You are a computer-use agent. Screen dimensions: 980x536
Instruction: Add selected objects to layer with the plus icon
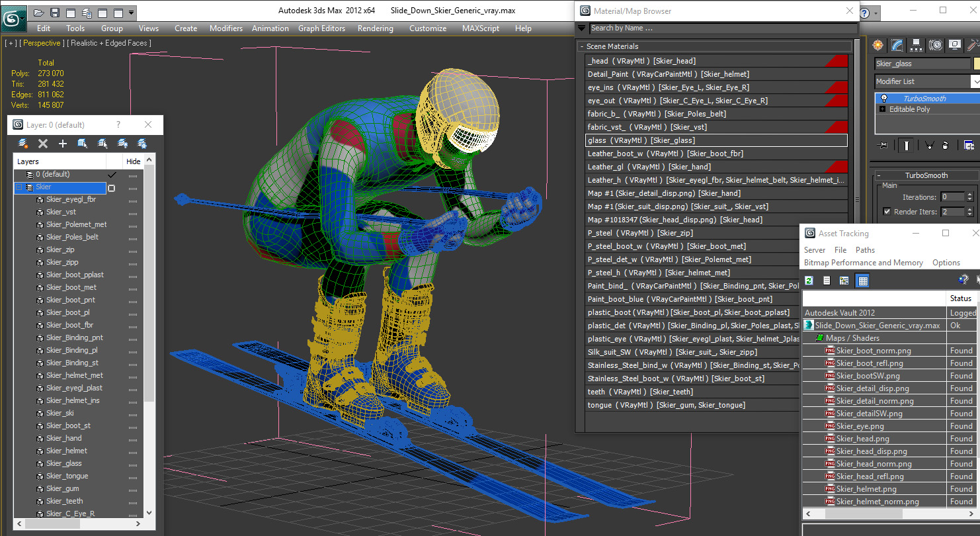[63, 144]
